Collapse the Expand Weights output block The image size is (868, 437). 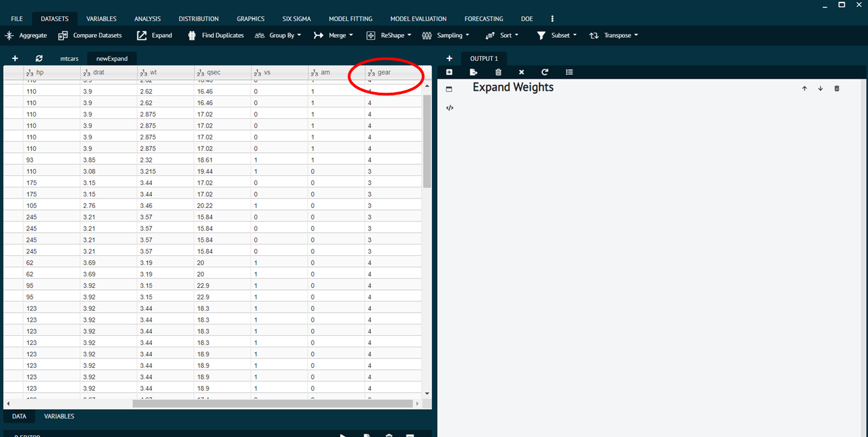(x=449, y=89)
